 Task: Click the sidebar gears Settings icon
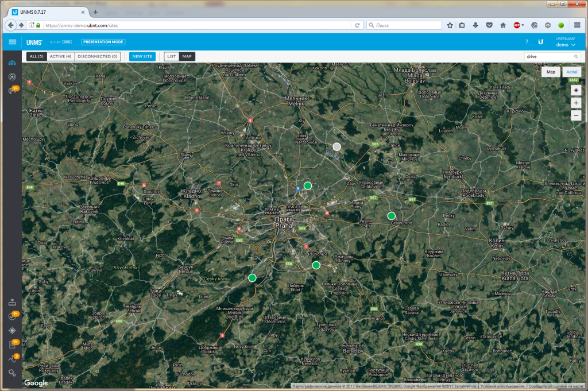tap(12, 373)
